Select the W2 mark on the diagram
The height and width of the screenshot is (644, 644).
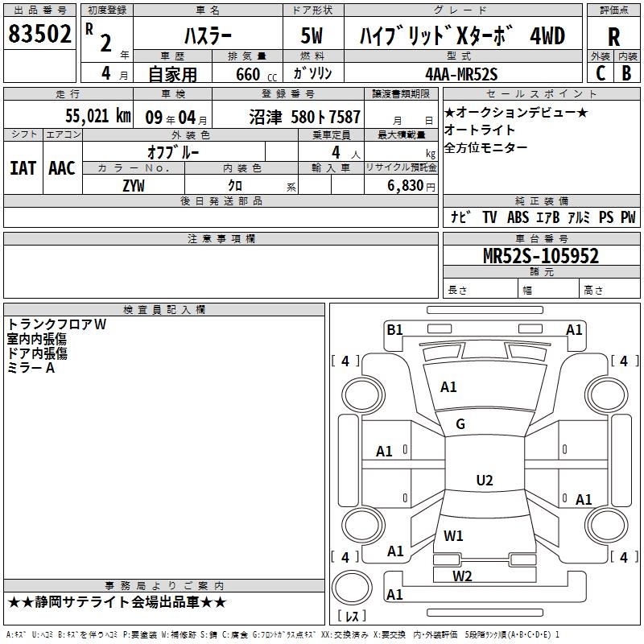click(x=462, y=576)
